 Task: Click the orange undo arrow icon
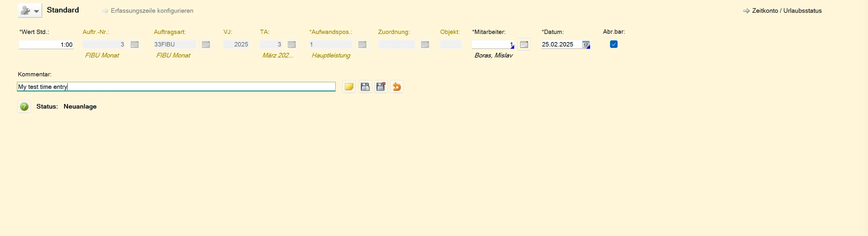tap(397, 87)
